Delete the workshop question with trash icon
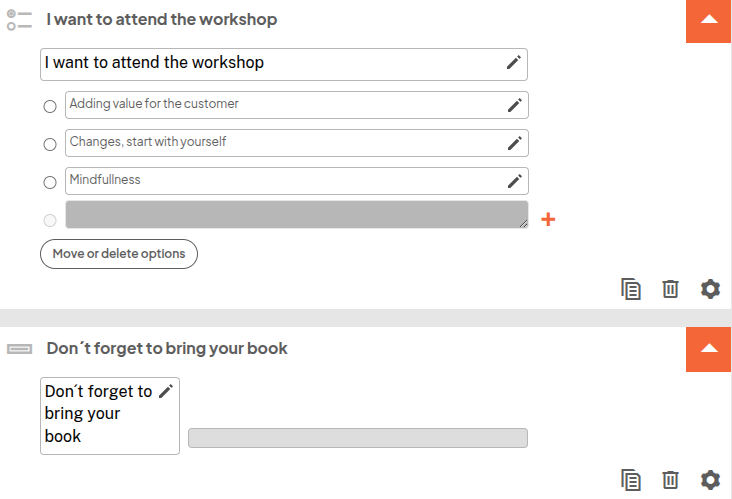Image resolution: width=732 pixels, height=499 pixels. pos(670,289)
